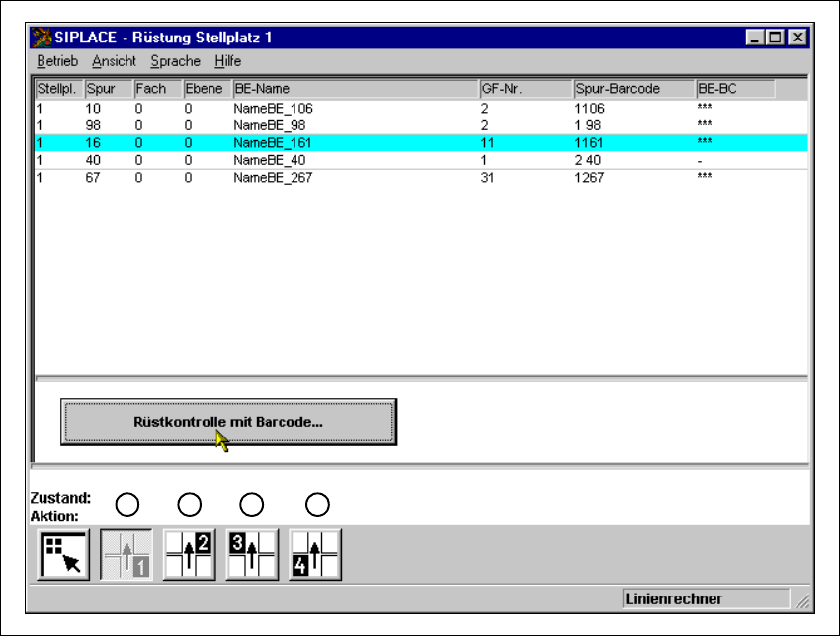Select the Stellplatz 4 icon

(315, 555)
